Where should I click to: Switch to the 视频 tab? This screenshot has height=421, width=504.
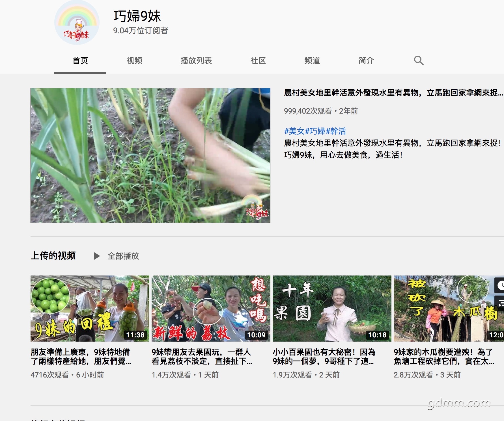point(134,61)
